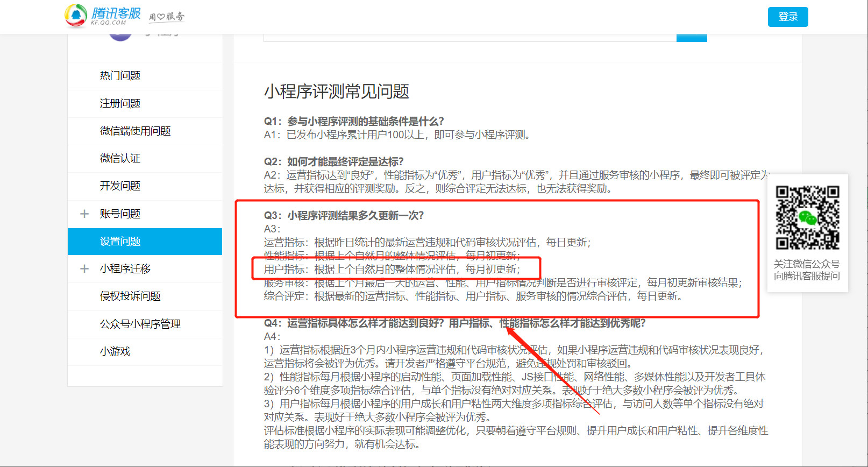This screenshot has width=868, height=467.
Task: Click the 综合评定 每日更新 line
Action: 473,296
